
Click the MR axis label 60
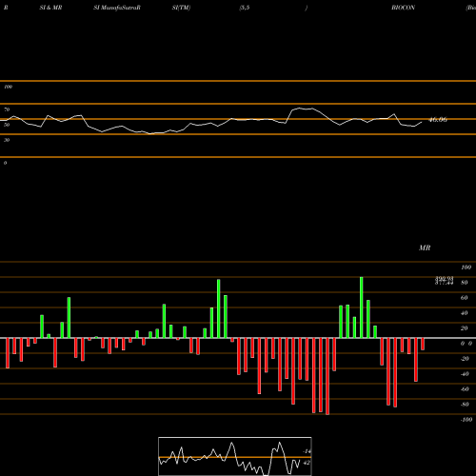464,298
